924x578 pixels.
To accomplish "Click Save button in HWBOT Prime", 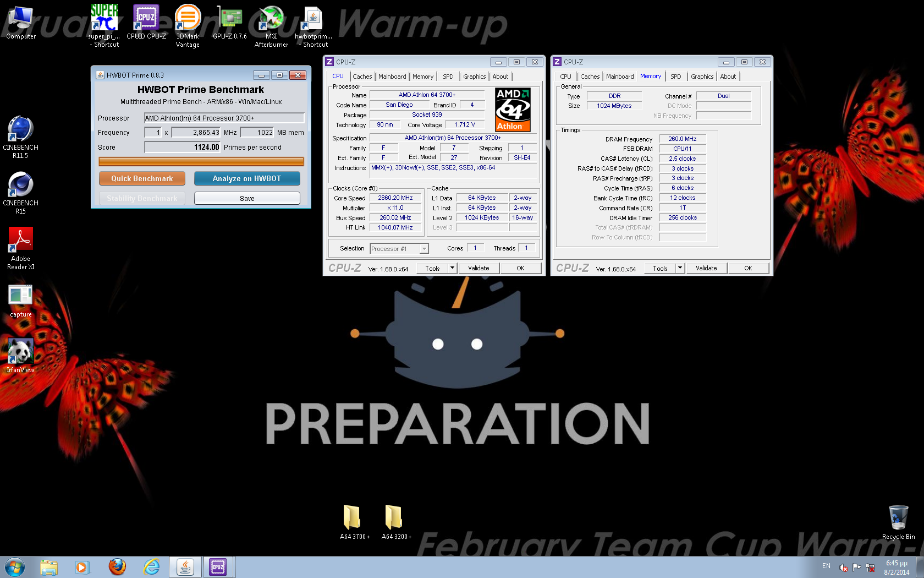I will [x=247, y=198].
